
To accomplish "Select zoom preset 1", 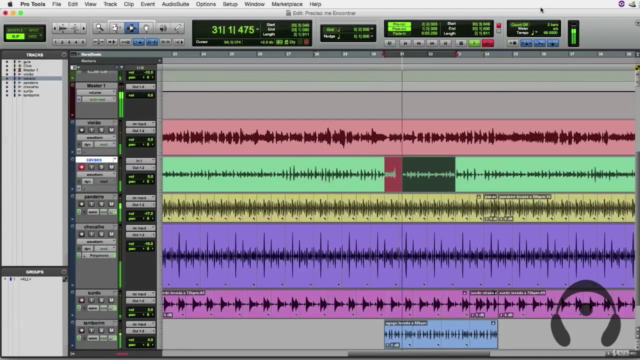I will 56,42.
